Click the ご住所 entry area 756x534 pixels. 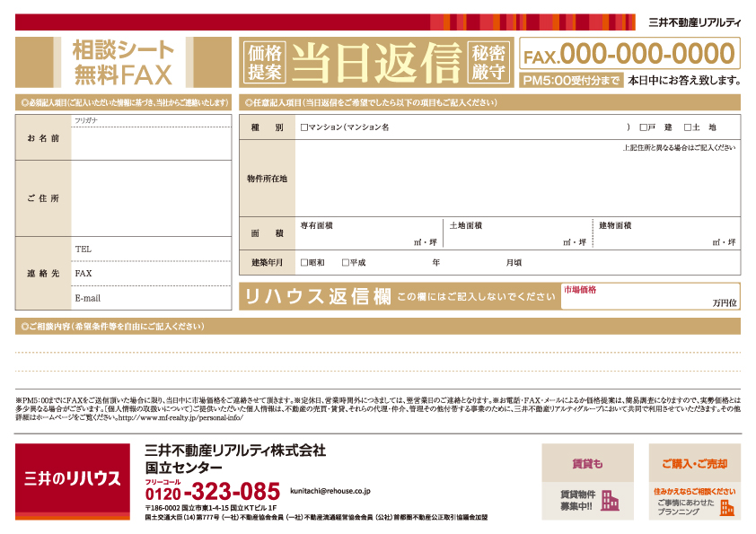click(152, 198)
